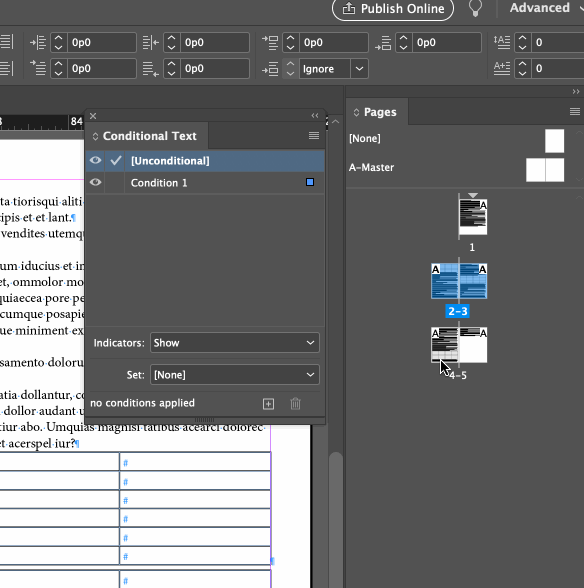Click the left indent stepper arrows
Screen dimensions: 584x588
59,42
